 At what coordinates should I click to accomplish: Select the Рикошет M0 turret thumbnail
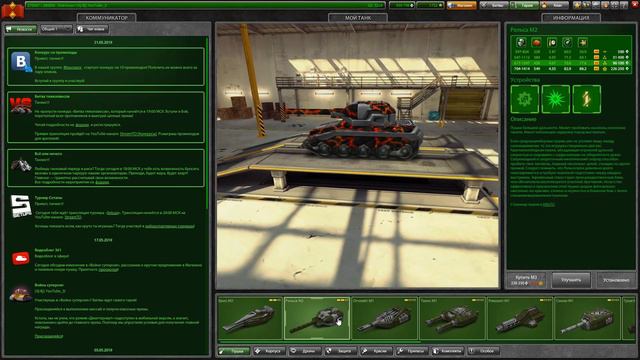(520, 318)
